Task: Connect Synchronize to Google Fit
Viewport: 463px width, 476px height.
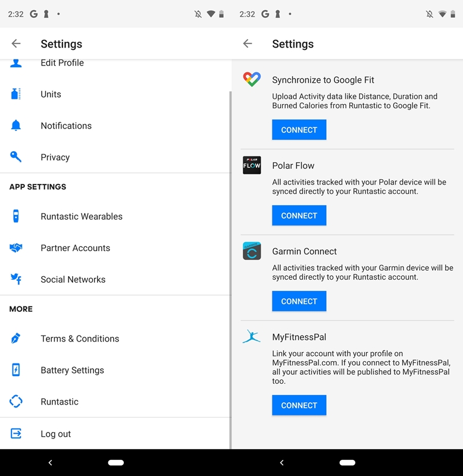Action: pos(299,130)
